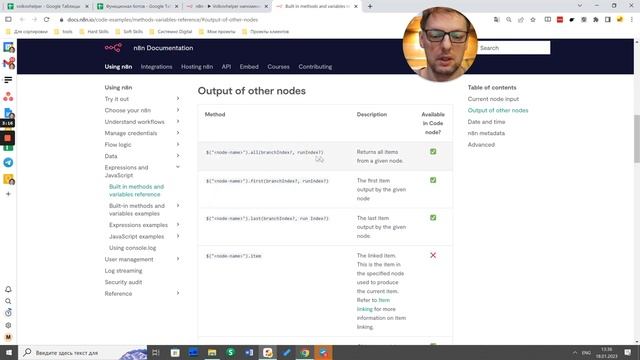Click the red record stop button in sidebar
Screen dimensions: 640x360
click(x=7, y=138)
